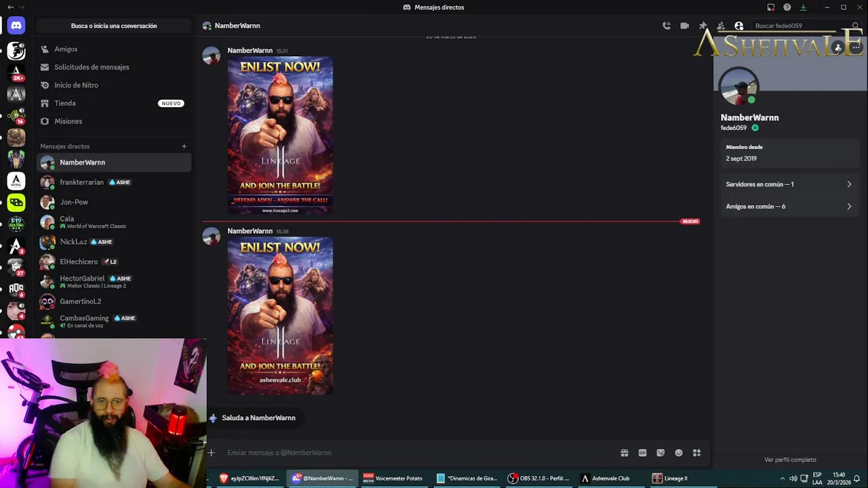Show pinned messages
The image size is (868, 488).
[x=703, y=26]
